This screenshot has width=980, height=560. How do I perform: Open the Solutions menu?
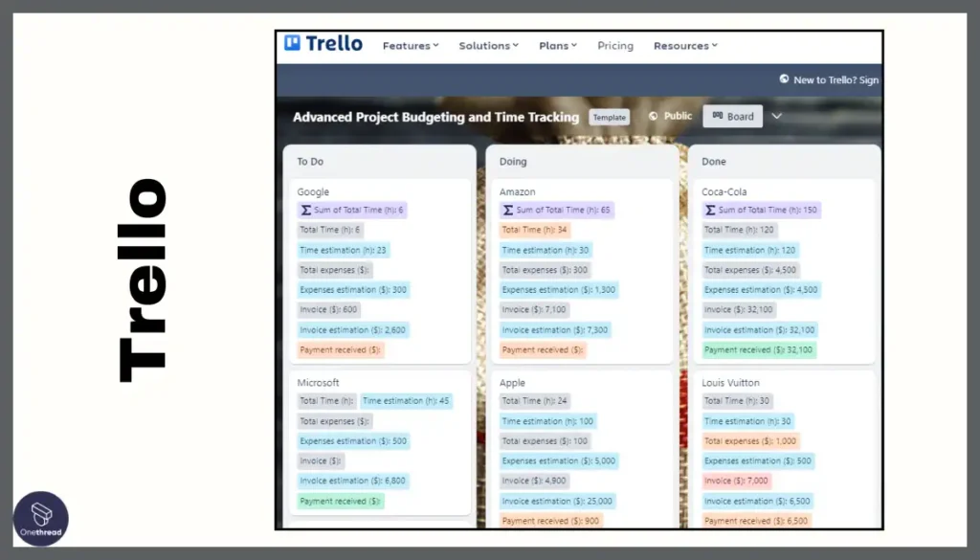point(489,46)
